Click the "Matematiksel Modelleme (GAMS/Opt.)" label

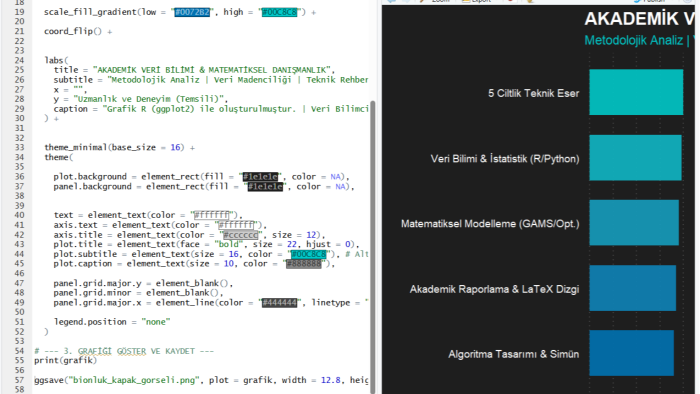pyautogui.click(x=490, y=224)
